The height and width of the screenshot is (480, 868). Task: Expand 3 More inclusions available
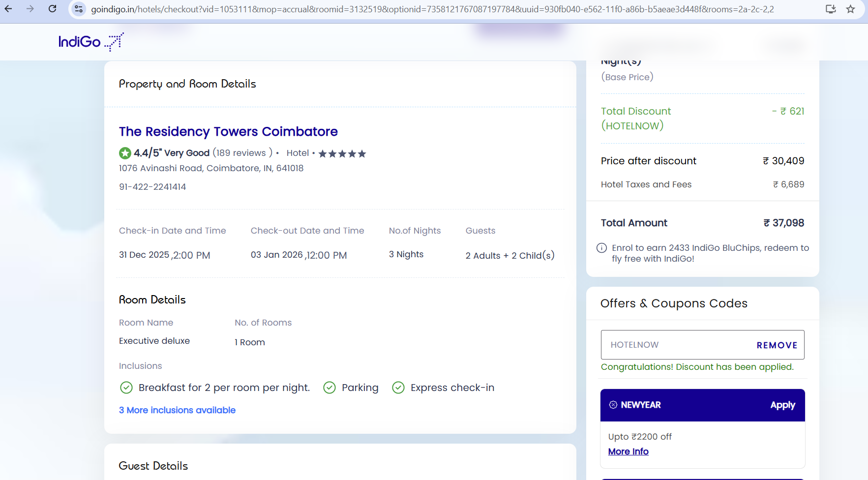pos(177,410)
